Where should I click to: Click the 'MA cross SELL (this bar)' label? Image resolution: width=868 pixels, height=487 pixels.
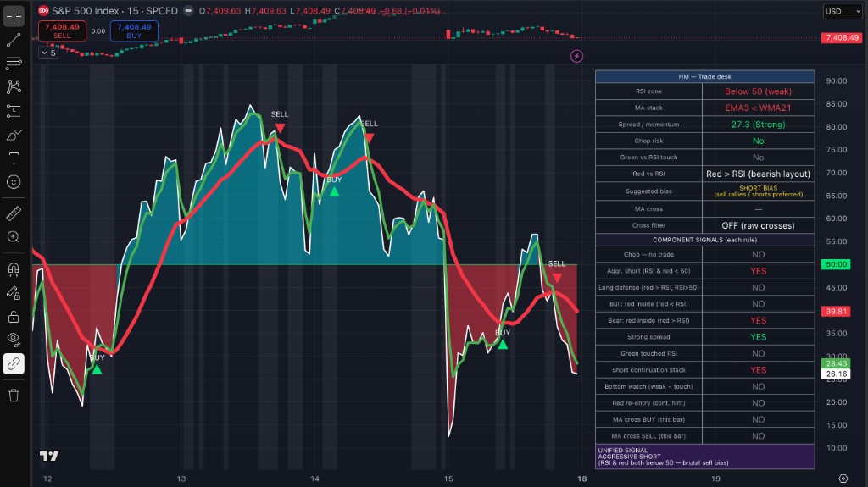[x=648, y=436]
